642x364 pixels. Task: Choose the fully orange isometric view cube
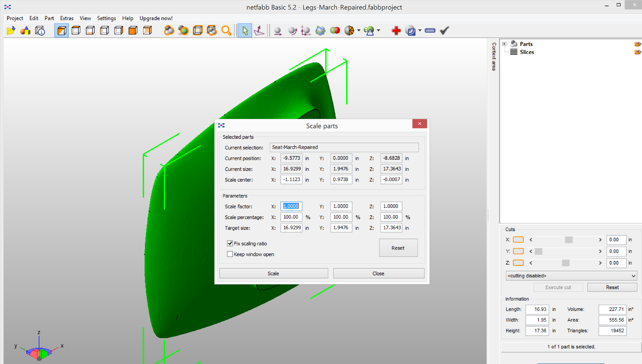pos(133,31)
